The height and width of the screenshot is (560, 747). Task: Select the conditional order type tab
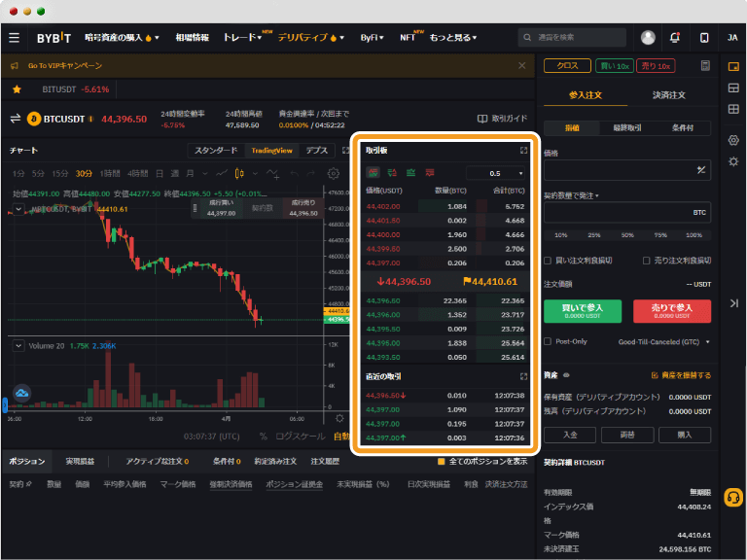tap(682, 127)
